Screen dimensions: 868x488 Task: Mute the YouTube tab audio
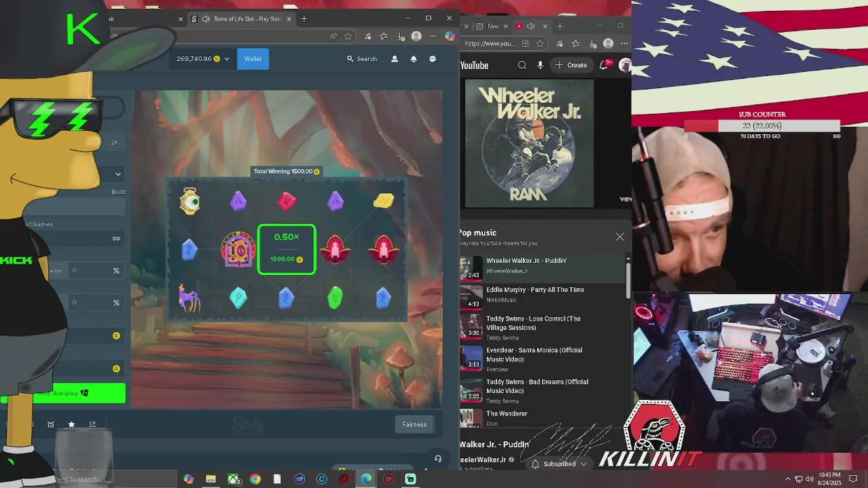point(530,26)
